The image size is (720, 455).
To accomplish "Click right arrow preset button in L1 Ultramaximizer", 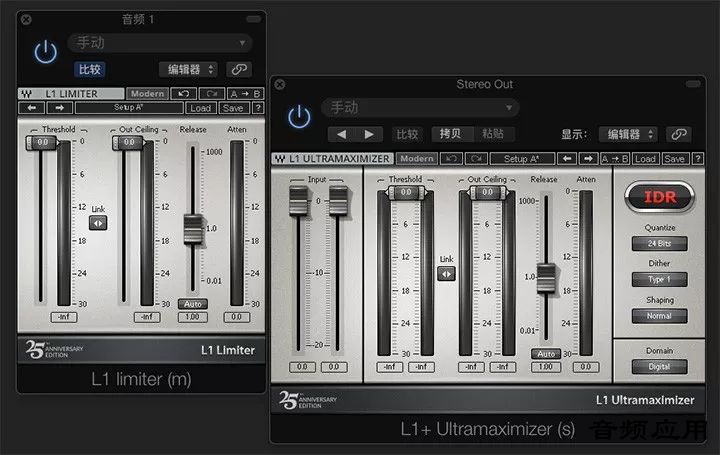I will [x=588, y=158].
